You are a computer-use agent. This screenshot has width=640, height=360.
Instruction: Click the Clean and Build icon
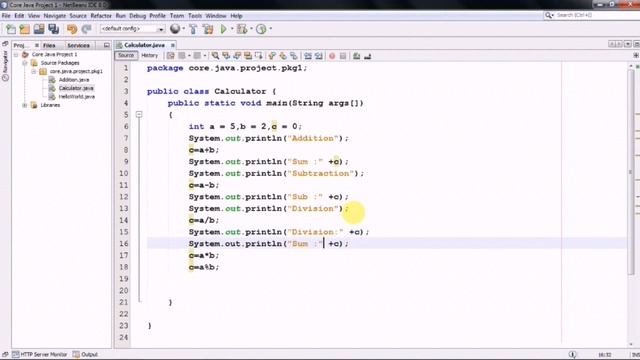[x=208, y=29]
